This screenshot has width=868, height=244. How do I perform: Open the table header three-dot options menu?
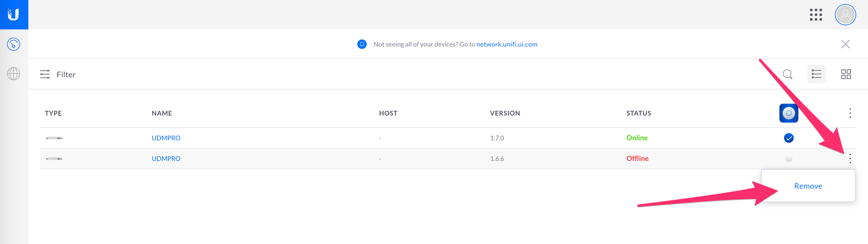[850, 113]
